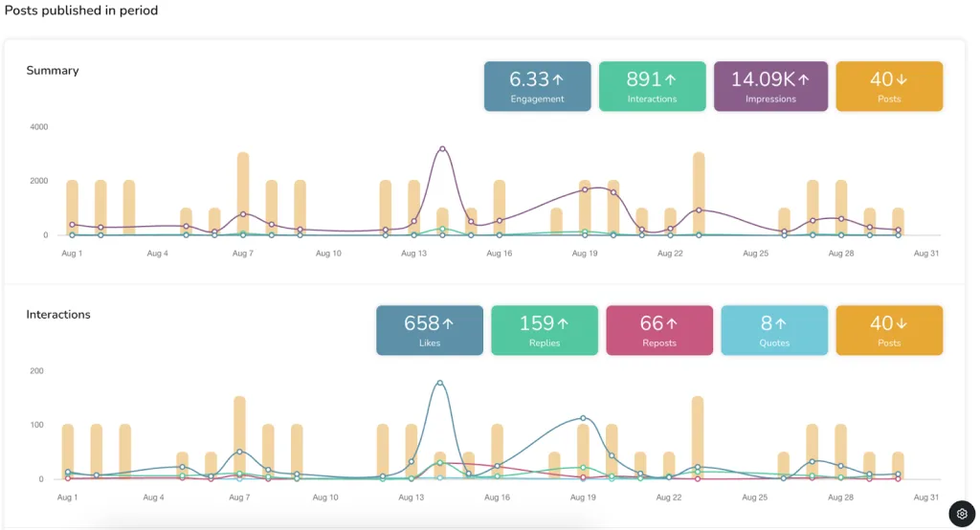This screenshot has height=530, width=980.
Task: Toggle the purple Impressions metric card
Action: point(770,86)
